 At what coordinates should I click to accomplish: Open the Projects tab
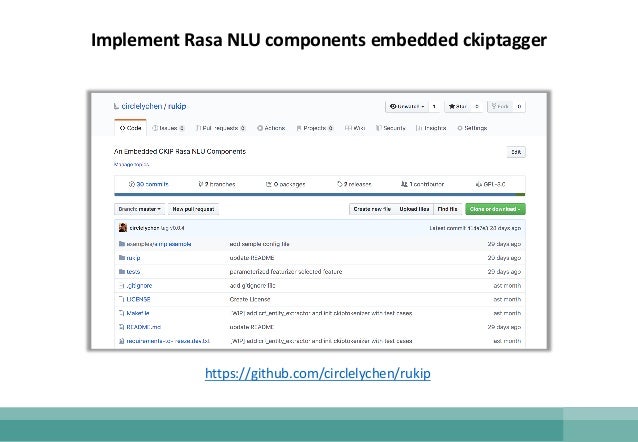(x=315, y=128)
